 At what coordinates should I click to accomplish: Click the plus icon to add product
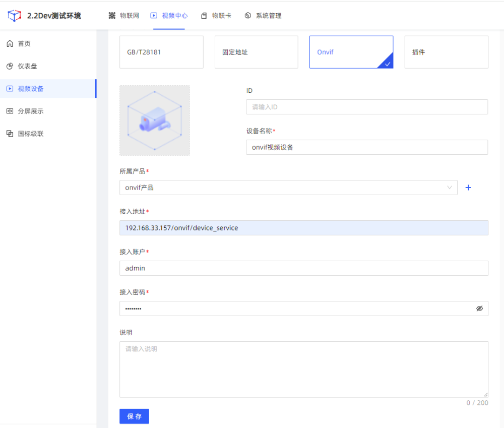468,188
